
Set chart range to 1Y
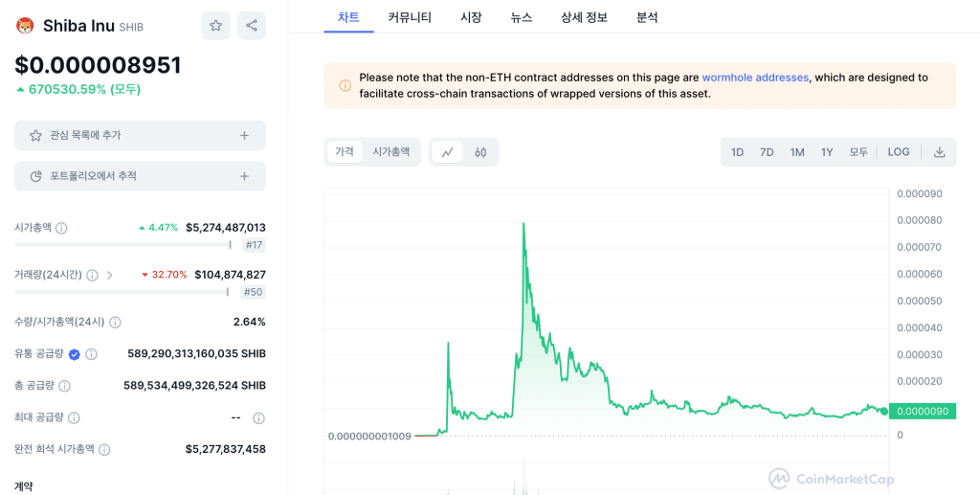(827, 152)
